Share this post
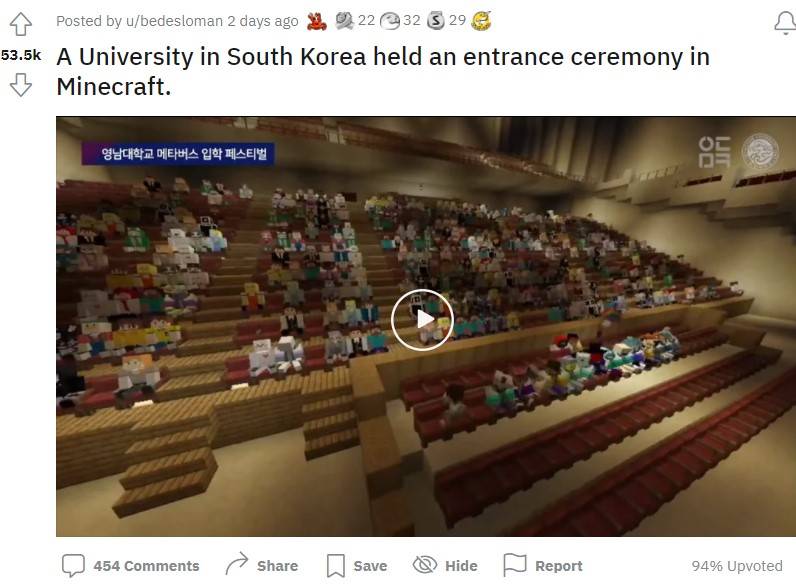Viewport: 796px width, 584px height. point(261,565)
